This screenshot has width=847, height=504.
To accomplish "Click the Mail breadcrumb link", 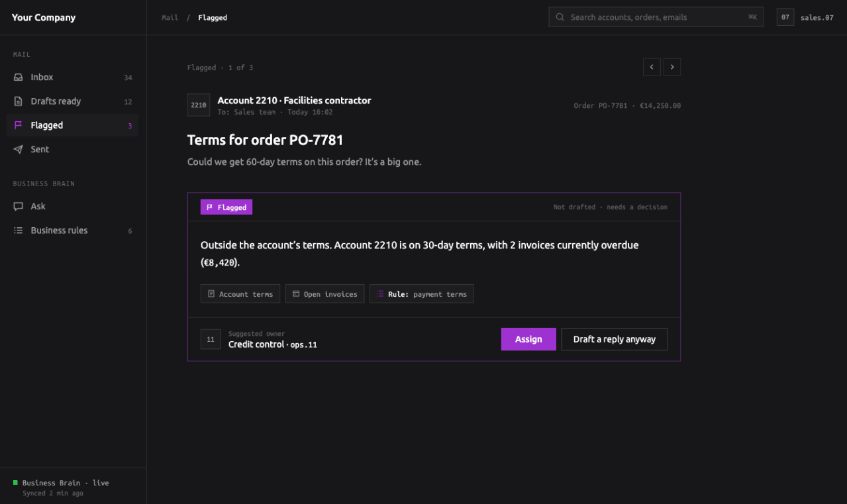I will tap(170, 18).
